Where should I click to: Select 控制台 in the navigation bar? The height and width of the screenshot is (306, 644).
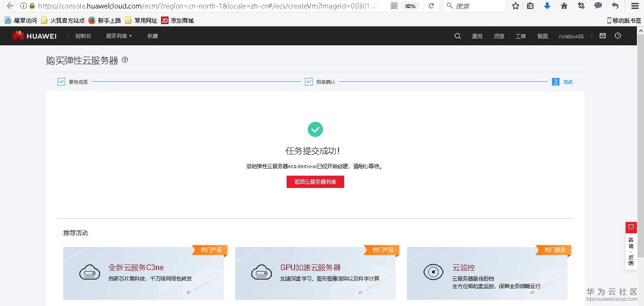[84, 35]
